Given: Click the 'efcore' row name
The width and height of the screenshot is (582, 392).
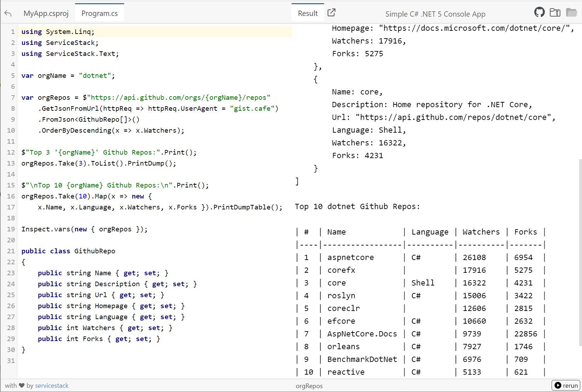Looking at the screenshot, I should pos(341,321).
